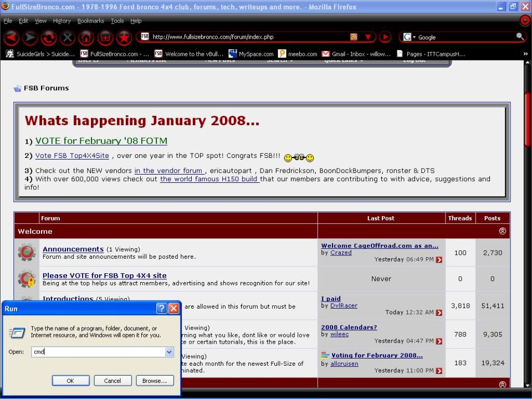Click the new tab toolbar icon

tap(105, 37)
